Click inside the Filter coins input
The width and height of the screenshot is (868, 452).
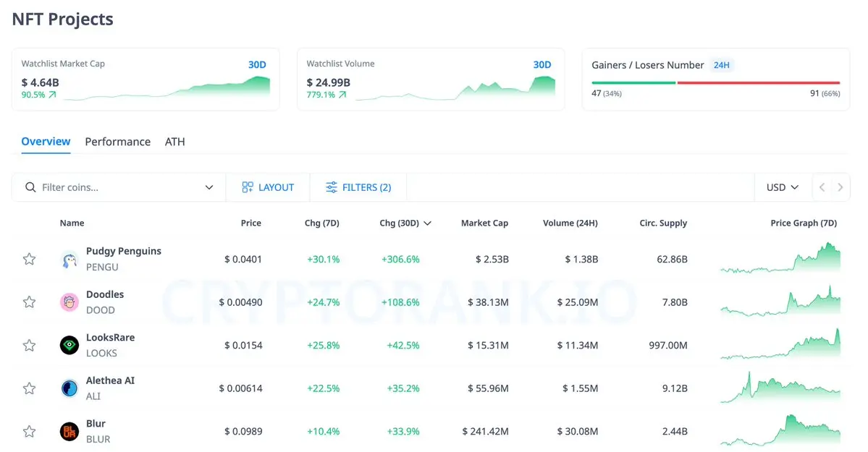pyautogui.click(x=119, y=187)
